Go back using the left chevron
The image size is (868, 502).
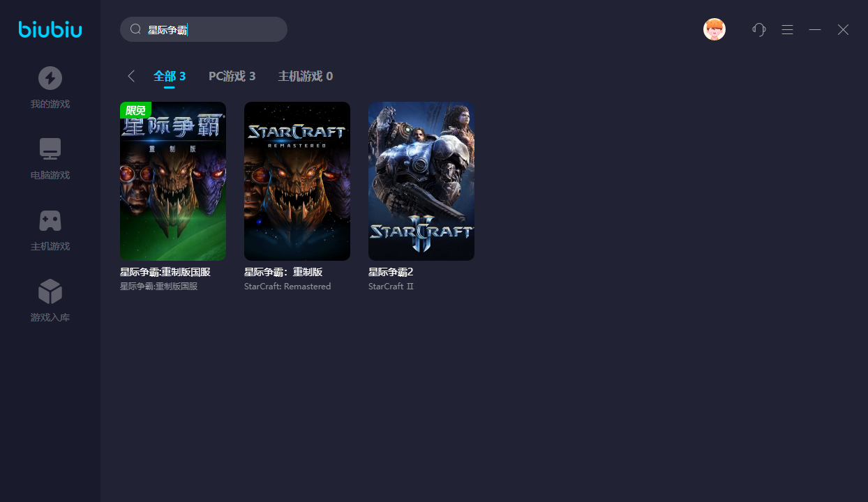point(131,76)
